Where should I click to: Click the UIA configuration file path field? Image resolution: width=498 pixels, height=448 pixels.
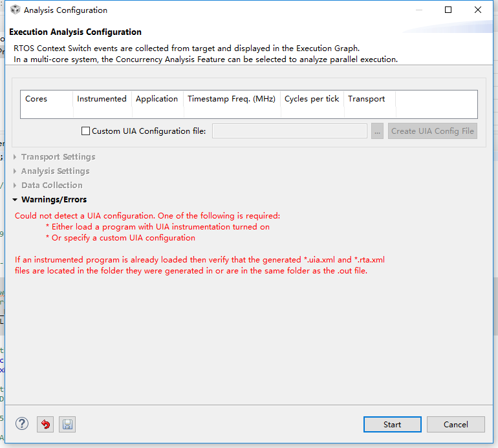pyautogui.click(x=290, y=131)
